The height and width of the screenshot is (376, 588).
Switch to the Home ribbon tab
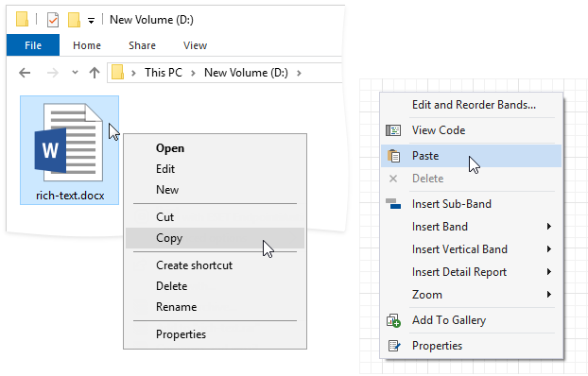click(x=87, y=45)
